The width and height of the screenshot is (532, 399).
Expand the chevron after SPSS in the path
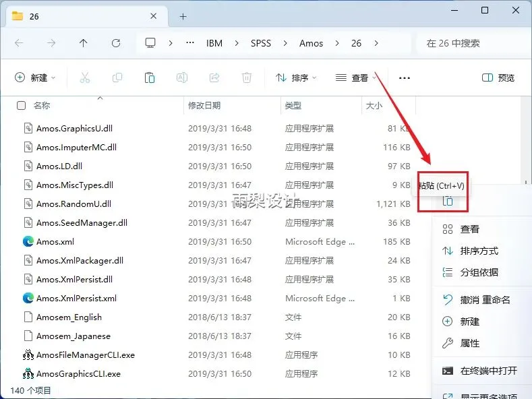pos(285,43)
